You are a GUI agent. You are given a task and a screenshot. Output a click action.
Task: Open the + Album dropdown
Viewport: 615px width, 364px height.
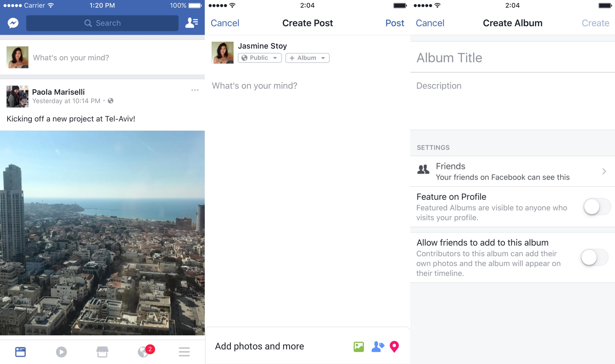pyautogui.click(x=307, y=58)
